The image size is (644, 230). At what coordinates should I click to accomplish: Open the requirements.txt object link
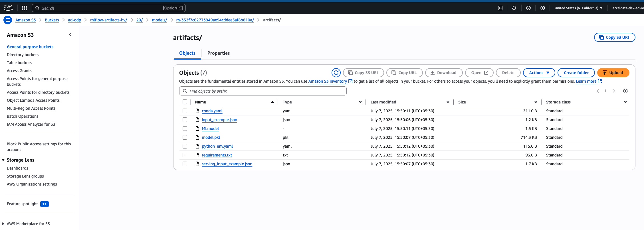coord(217,155)
